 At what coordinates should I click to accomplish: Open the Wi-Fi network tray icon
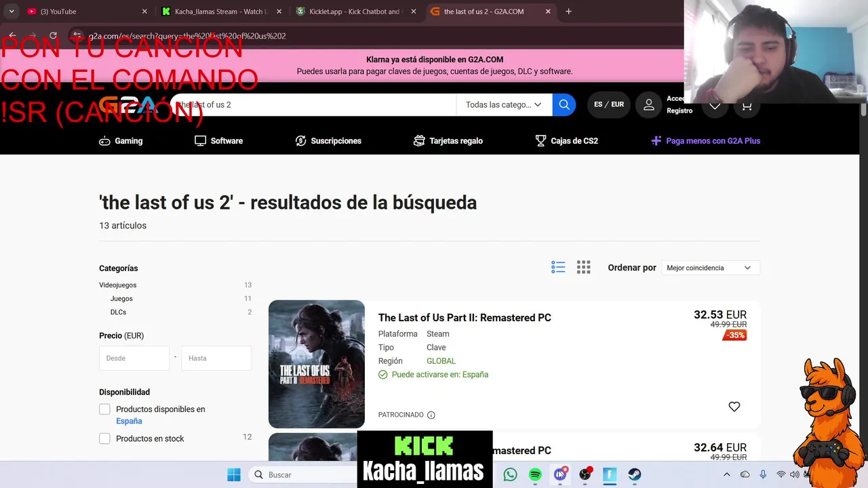(781, 474)
